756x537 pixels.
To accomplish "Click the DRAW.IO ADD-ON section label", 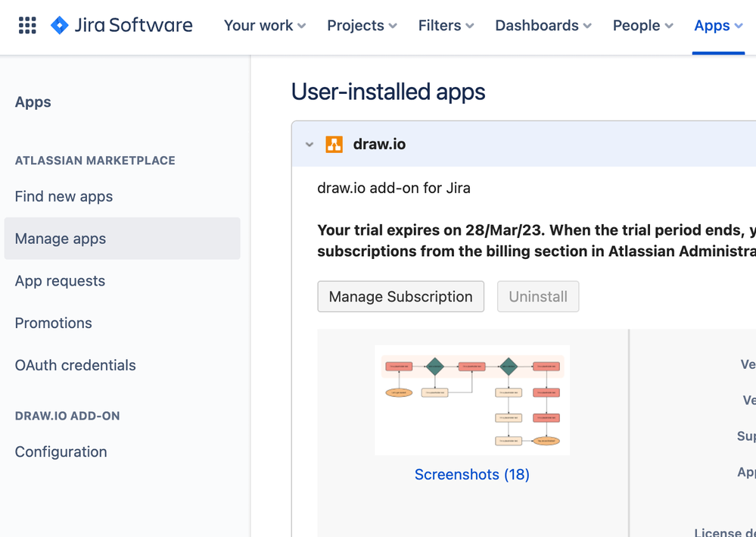I will (x=67, y=416).
